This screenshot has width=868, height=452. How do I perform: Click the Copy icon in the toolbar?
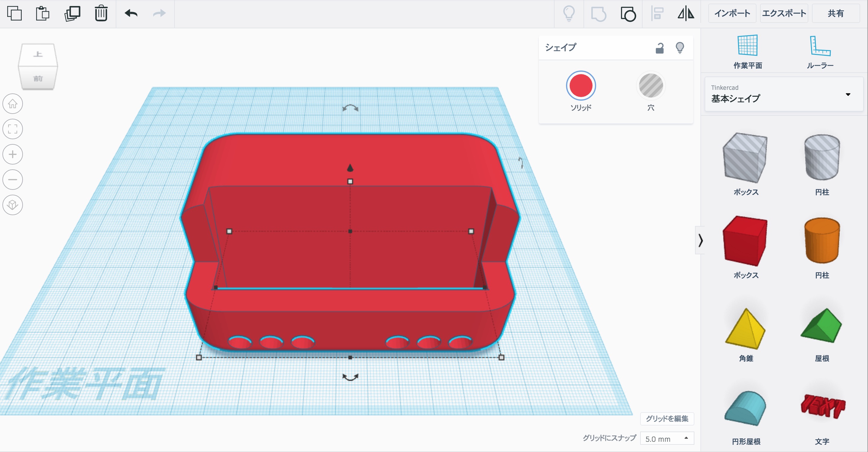(14, 14)
